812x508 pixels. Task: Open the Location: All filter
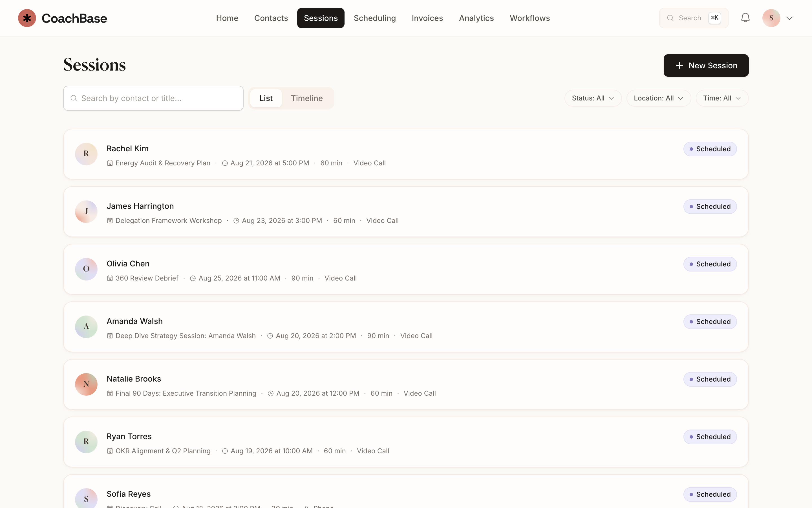[x=659, y=98]
